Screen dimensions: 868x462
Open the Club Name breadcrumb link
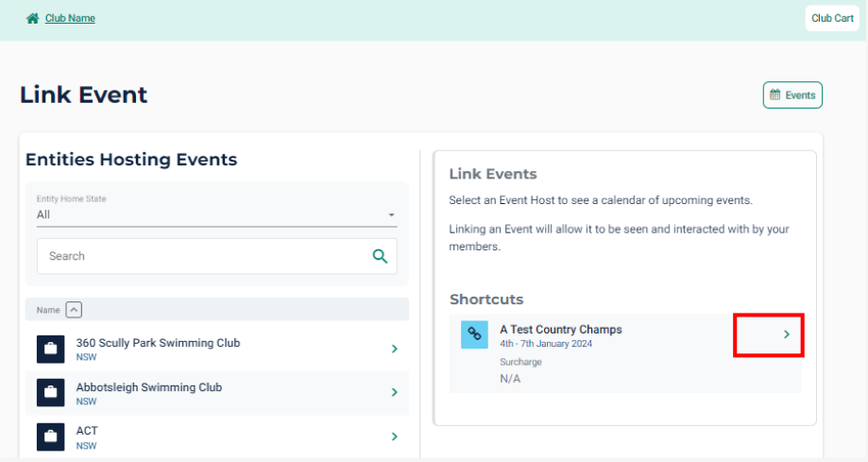click(x=70, y=18)
